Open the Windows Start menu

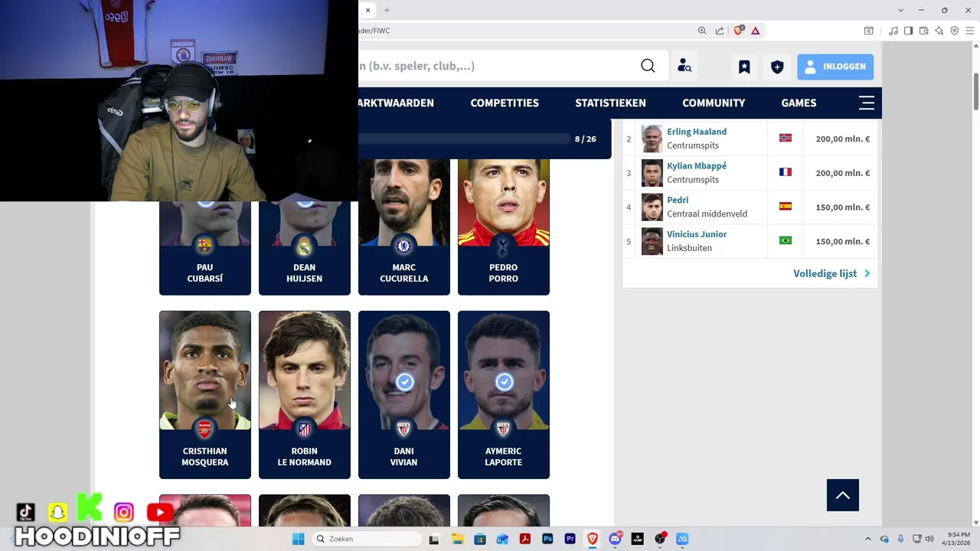(x=298, y=539)
